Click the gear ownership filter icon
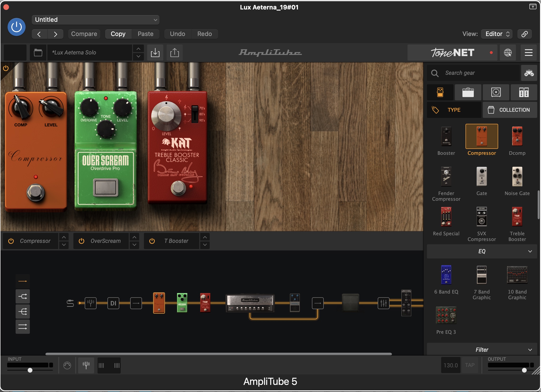Viewport: 541px width, 392px height. click(x=529, y=73)
